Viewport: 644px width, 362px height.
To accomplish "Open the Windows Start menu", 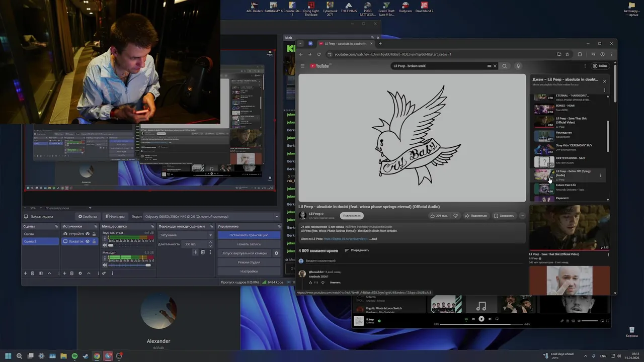I will click(x=8, y=356).
